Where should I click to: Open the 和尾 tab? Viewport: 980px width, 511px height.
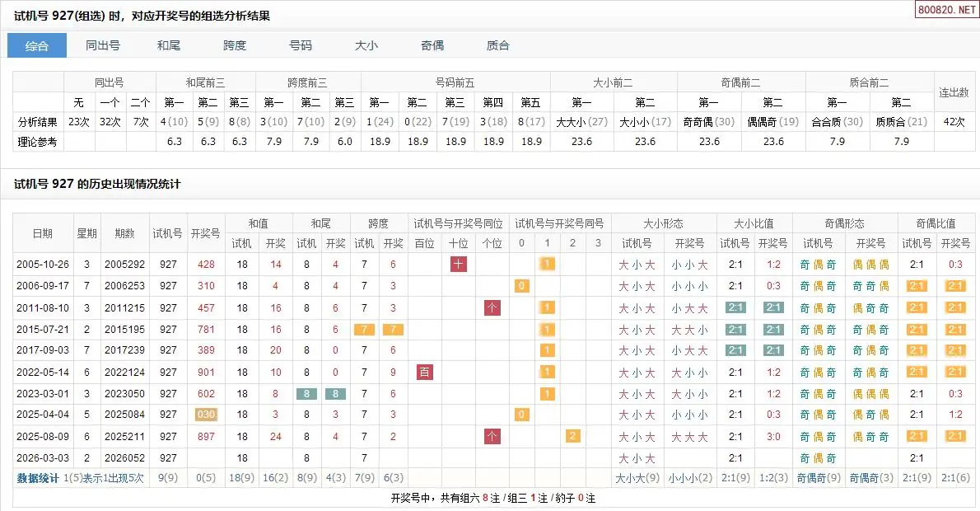[x=169, y=45]
